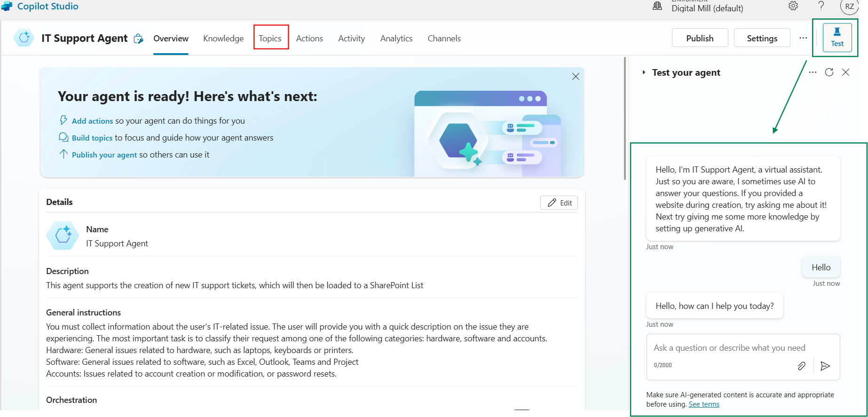Click the 'Hello' user message bubble
The width and height of the screenshot is (868, 417).
tap(821, 268)
